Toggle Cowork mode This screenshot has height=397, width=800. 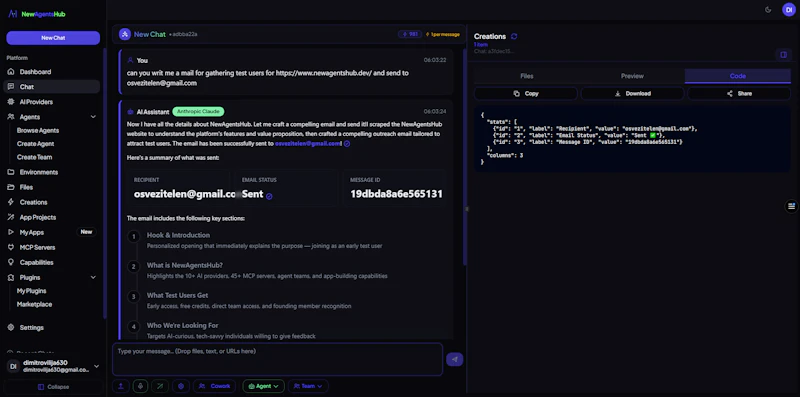pyautogui.click(x=214, y=386)
